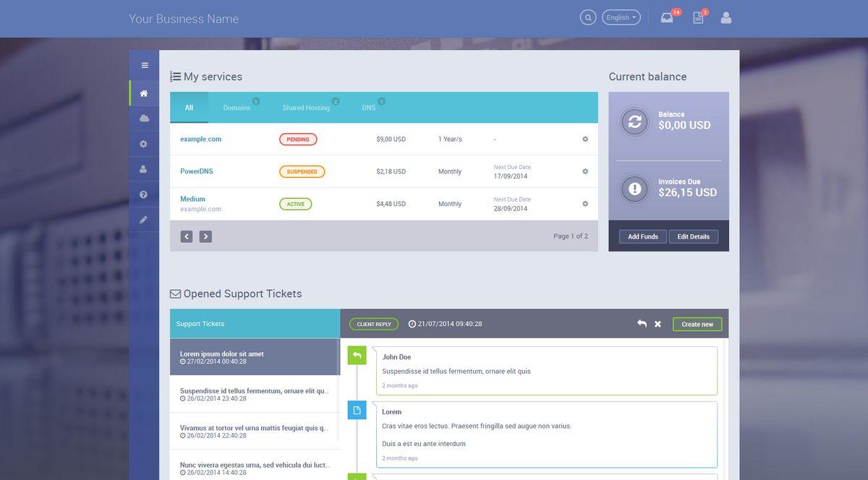Close the ticket with the X icon
This screenshot has width=868, height=480.
pyautogui.click(x=658, y=324)
